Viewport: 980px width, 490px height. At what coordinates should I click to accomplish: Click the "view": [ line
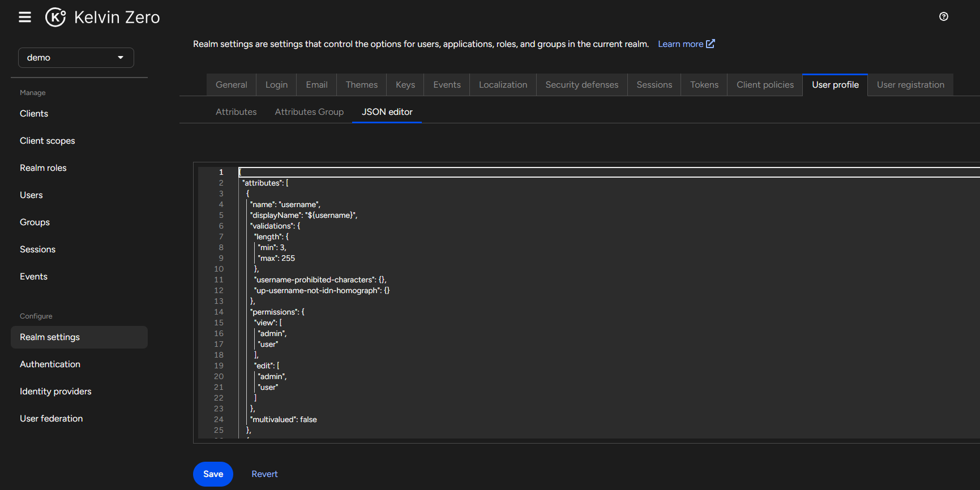tap(268, 323)
